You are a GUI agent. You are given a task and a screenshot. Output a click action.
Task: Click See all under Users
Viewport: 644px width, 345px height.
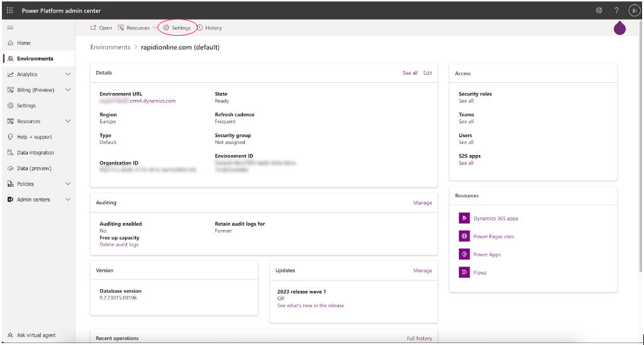(466, 142)
